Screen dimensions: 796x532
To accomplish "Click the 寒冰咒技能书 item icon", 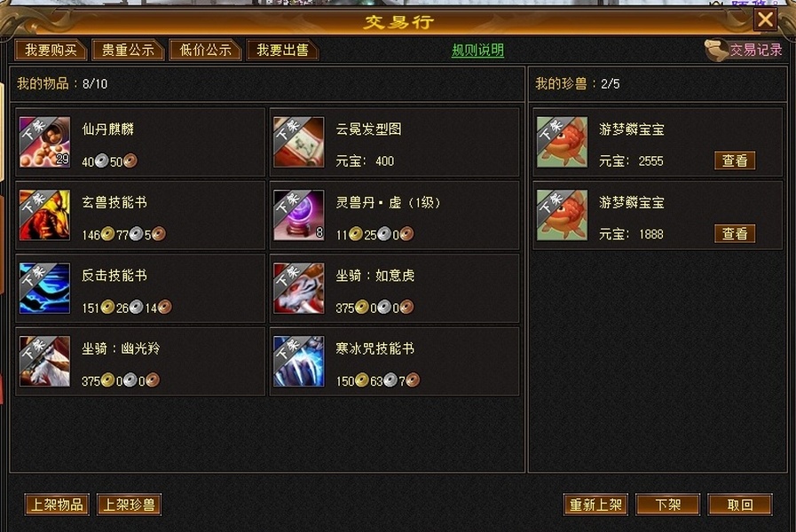I will 298,361.
